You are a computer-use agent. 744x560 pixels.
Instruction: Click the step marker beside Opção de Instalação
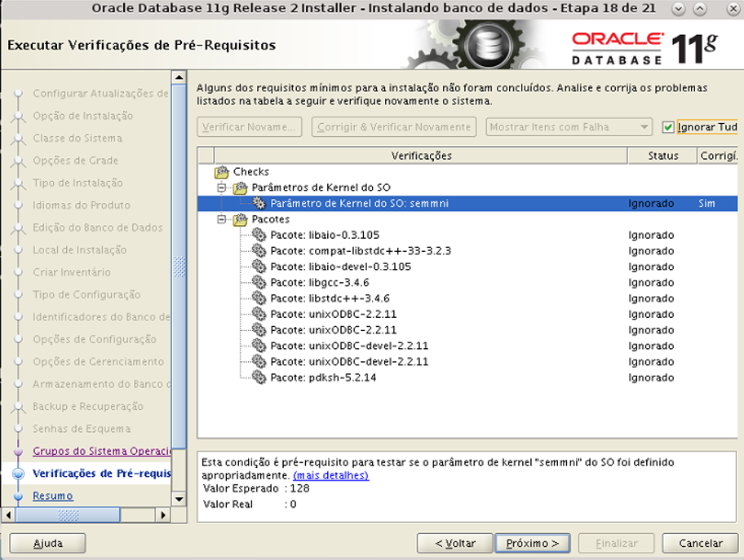[19, 117]
